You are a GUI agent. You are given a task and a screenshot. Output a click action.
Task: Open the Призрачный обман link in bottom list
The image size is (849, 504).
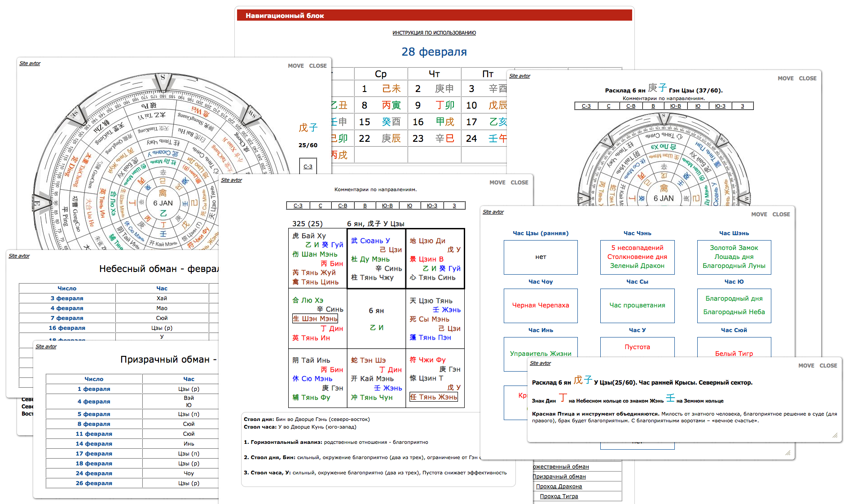[x=559, y=477]
